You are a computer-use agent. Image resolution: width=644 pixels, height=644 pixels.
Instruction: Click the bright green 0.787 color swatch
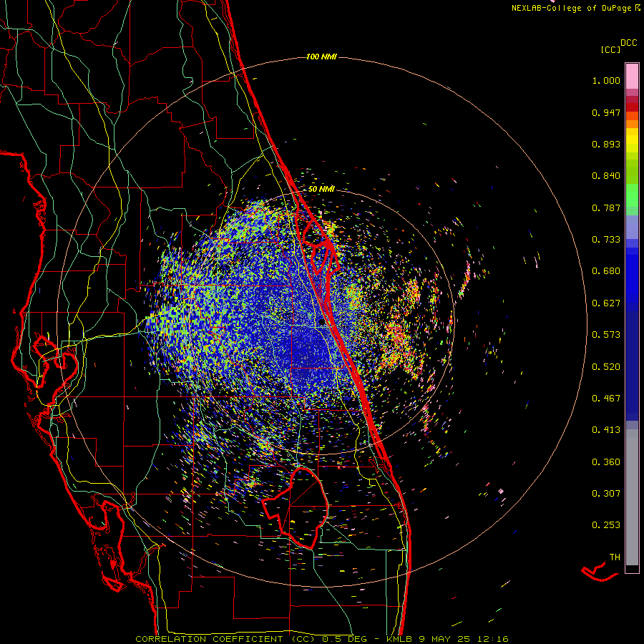click(632, 200)
